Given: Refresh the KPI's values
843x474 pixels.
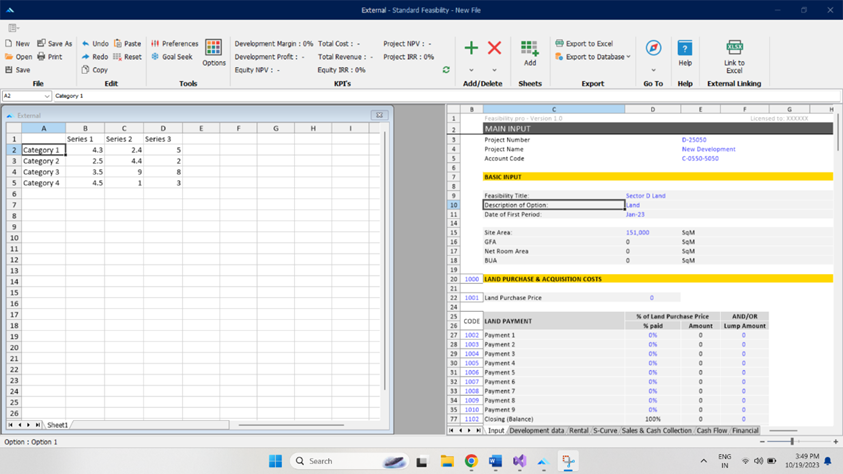Looking at the screenshot, I should [x=446, y=70].
